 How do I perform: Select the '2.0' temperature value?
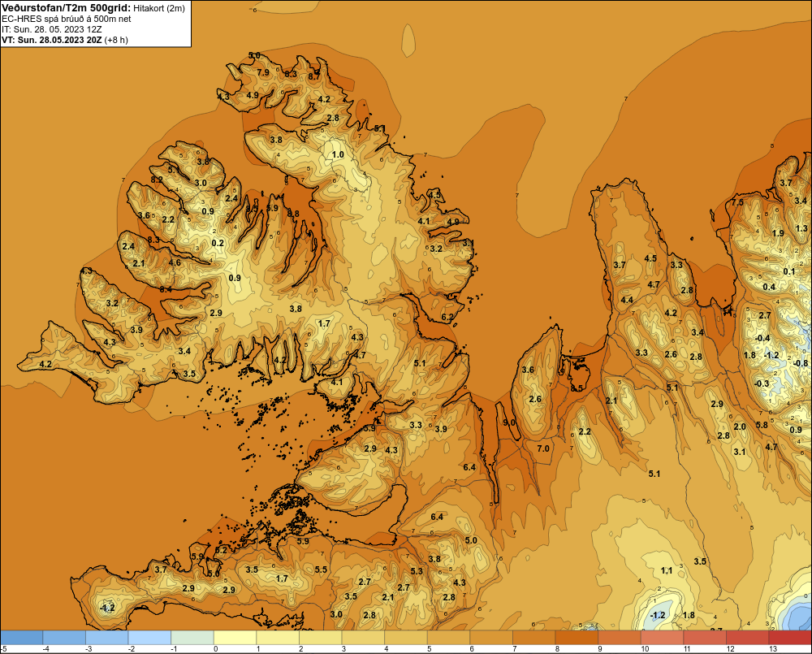point(740,427)
